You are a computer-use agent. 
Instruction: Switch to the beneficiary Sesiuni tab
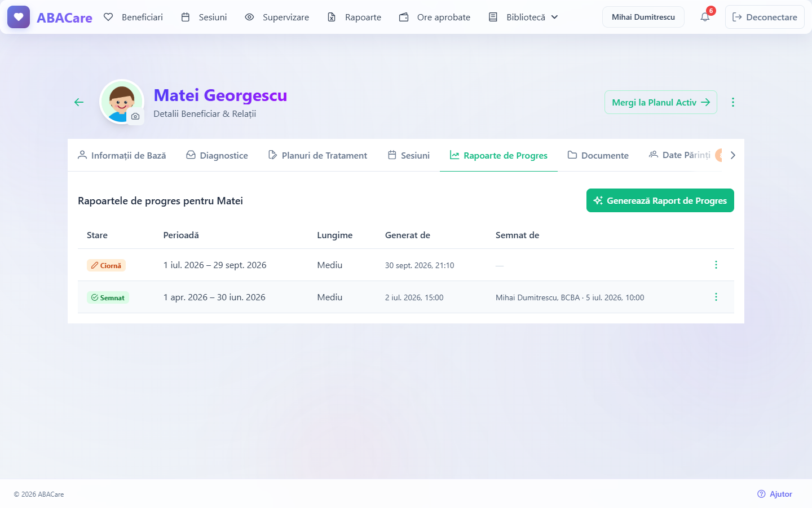click(409, 155)
